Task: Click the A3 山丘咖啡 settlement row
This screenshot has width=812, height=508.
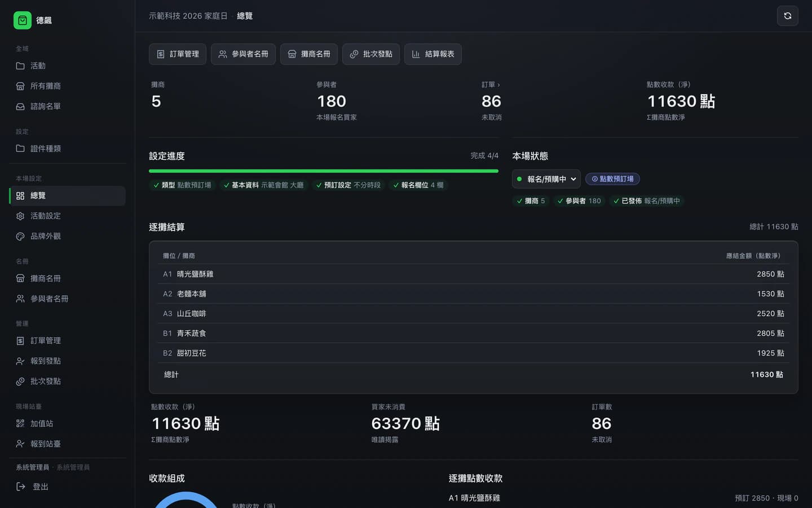Action: point(474,314)
